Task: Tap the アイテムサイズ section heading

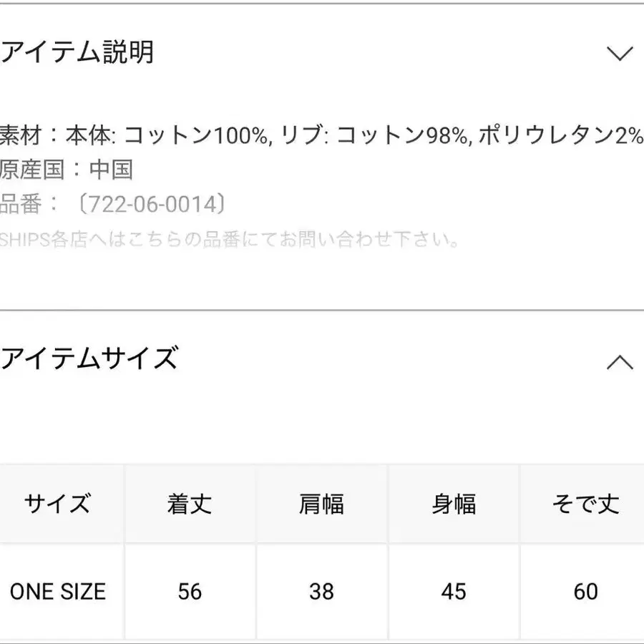Action: pos(89,358)
